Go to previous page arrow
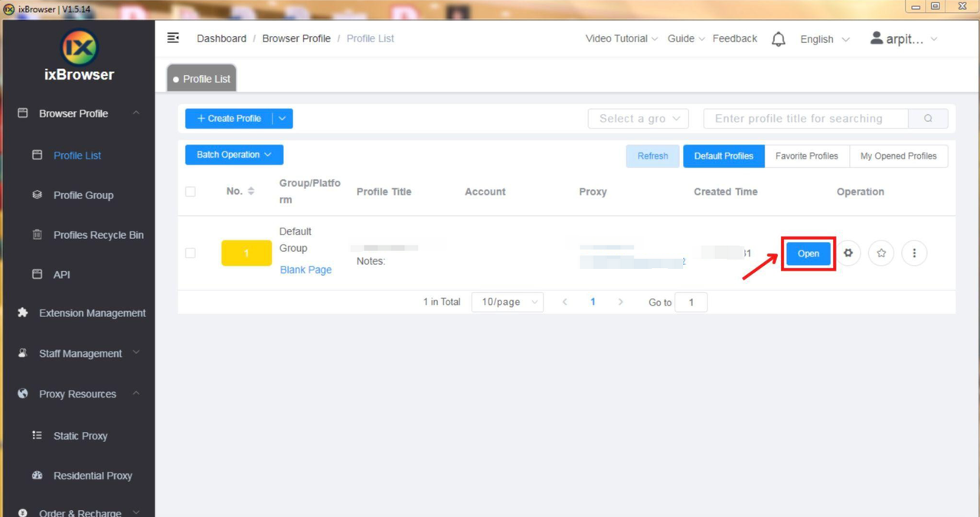Viewport: 980px width, 517px height. click(565, 302)
